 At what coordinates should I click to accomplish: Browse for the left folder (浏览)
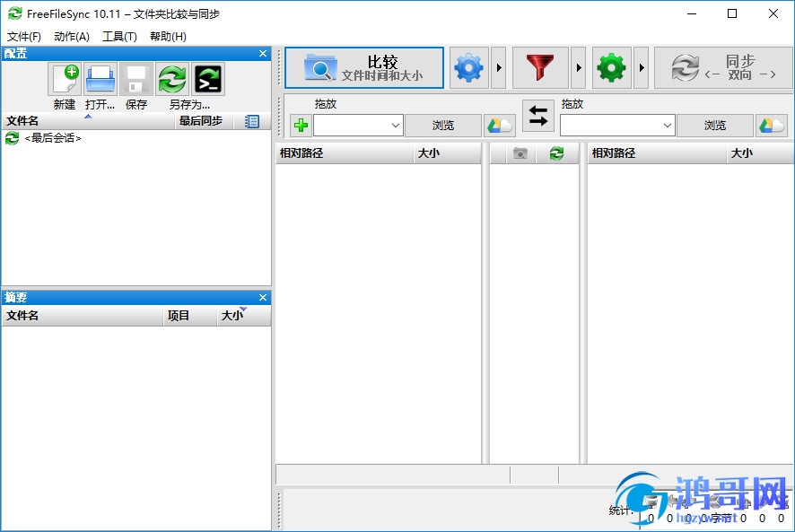pyautogui.click(x=443, y=126)
